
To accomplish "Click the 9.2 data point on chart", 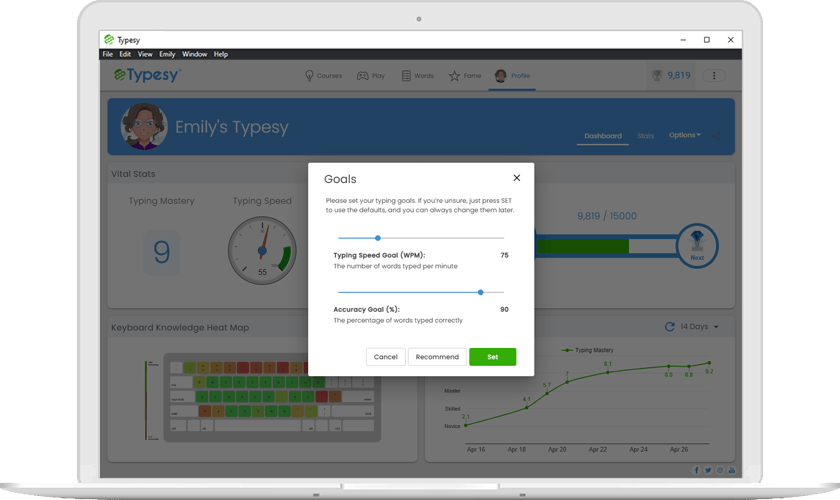I will pyautogui.click(x=709, y=363).
